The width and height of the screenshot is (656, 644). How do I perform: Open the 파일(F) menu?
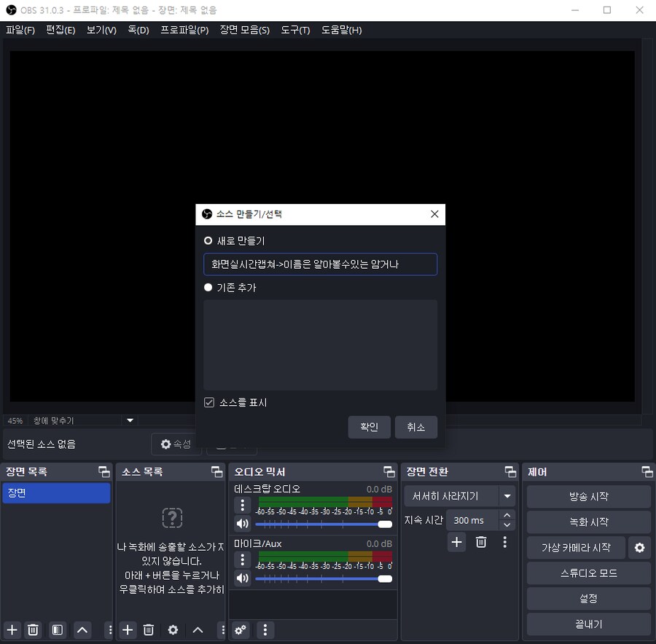[x=20, y=30]
